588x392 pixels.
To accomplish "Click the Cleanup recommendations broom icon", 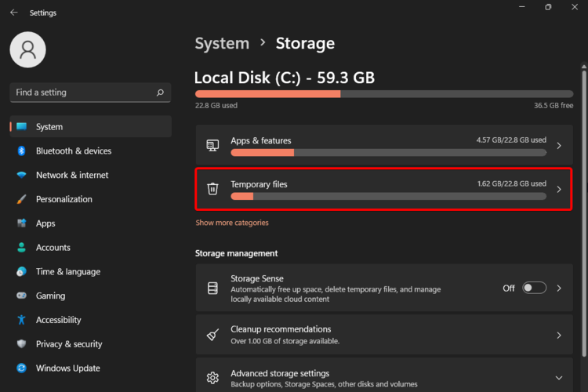I will [x=212, y=335].
